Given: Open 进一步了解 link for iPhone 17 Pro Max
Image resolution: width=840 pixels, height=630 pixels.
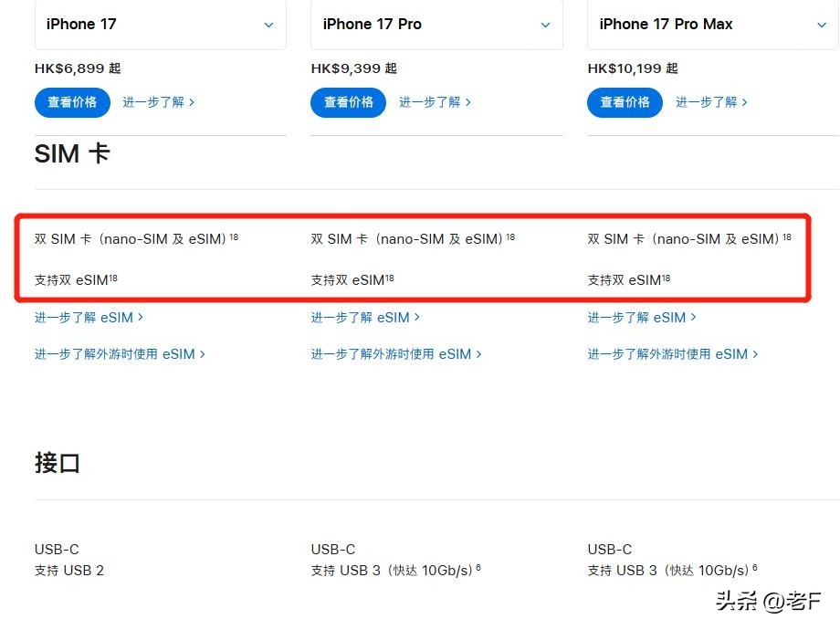Looking at the screenshot, I should coord(711,102).
